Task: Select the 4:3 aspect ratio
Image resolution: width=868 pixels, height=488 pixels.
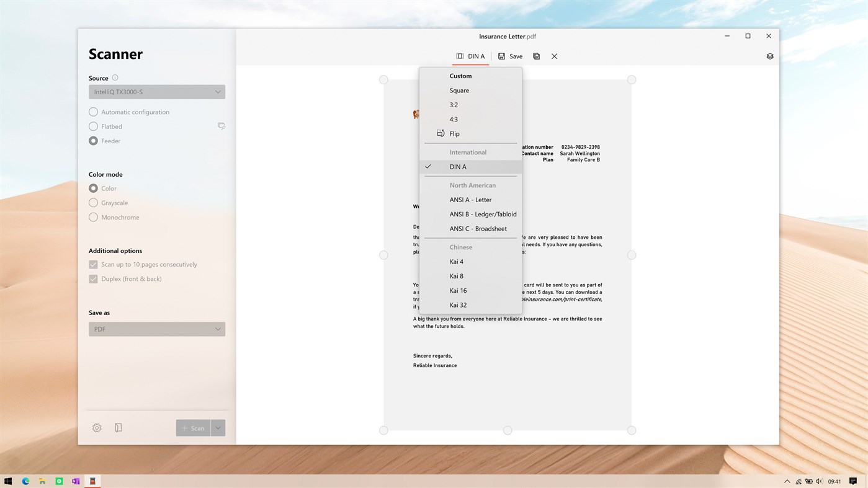Action: [470, 119]
